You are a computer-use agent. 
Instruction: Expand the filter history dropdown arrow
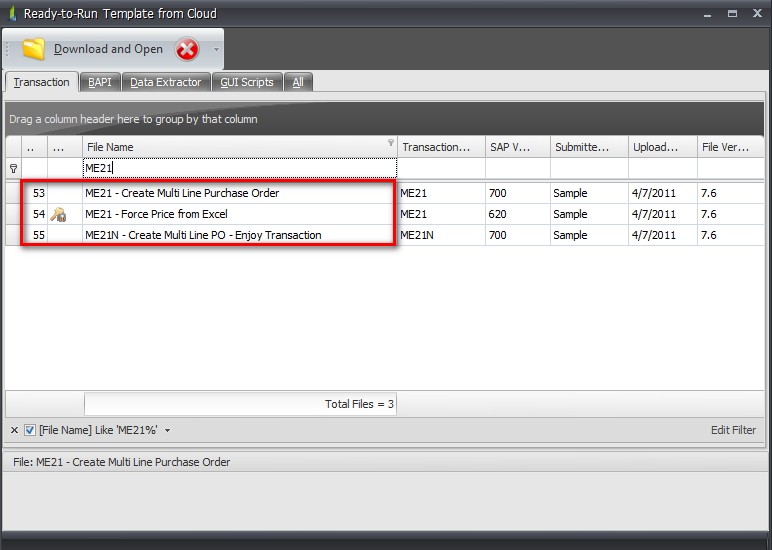tap(168, 430)
